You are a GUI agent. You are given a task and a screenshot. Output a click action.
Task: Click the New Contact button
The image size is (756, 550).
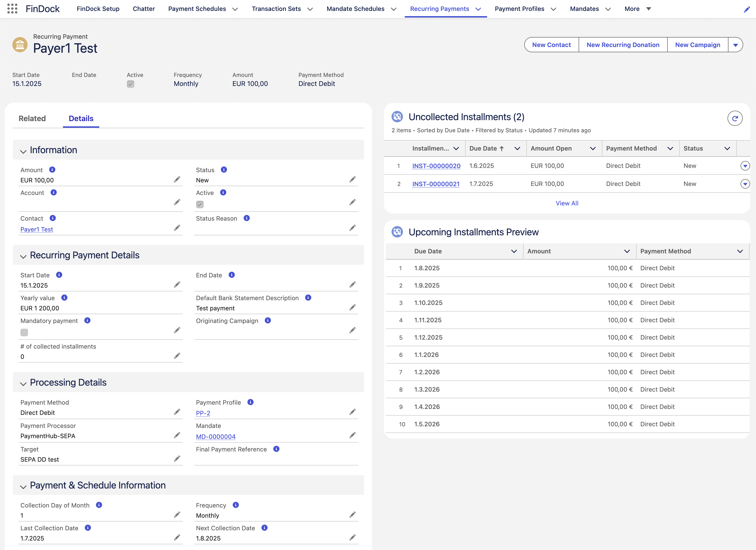[x=551, y=44]
